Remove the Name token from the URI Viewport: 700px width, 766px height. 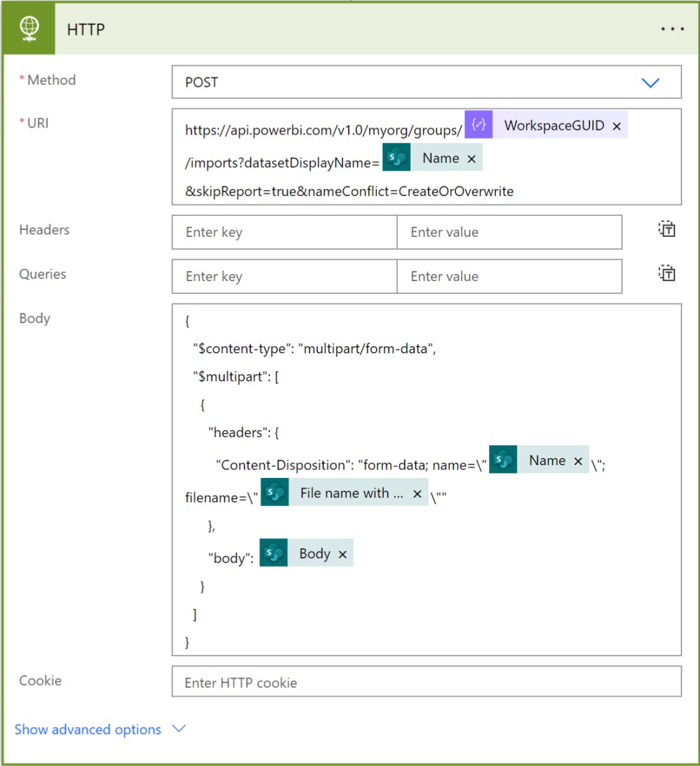tap(471, 158)
